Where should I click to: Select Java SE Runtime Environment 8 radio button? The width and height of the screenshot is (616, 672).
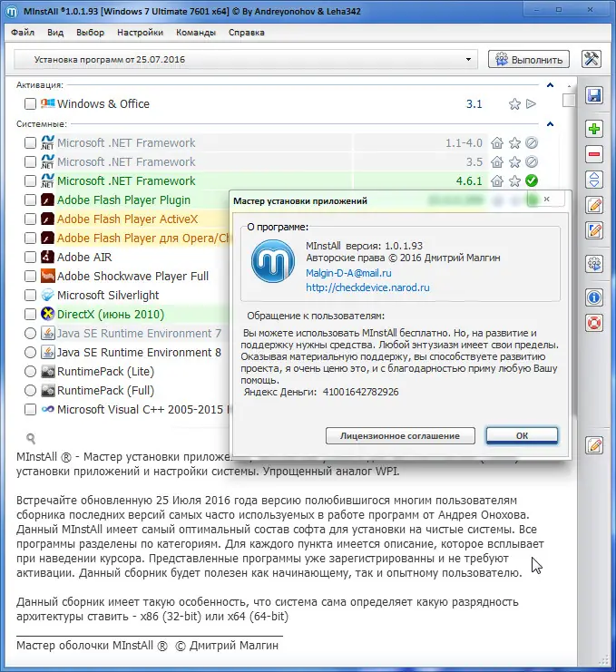click(31, 352)
